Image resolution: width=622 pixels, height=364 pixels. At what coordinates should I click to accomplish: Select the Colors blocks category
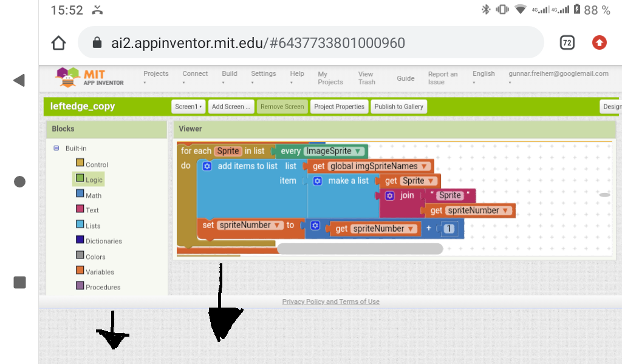(95, 257)
